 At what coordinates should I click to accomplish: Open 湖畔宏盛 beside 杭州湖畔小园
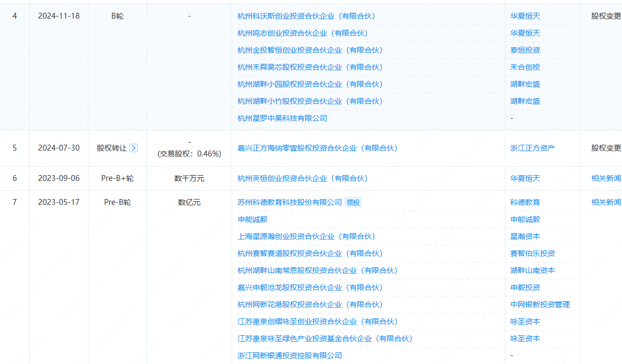coord(525,85)
